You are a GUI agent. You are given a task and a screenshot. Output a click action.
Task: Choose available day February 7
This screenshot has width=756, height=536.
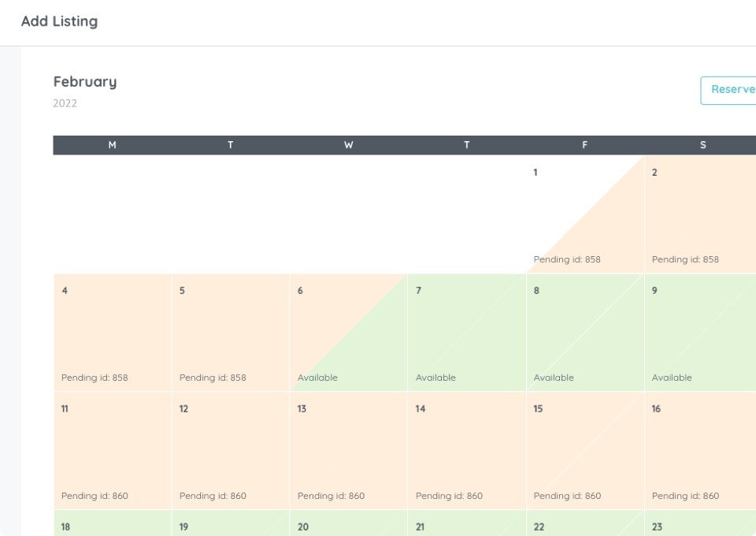click(x=467, y=333)
